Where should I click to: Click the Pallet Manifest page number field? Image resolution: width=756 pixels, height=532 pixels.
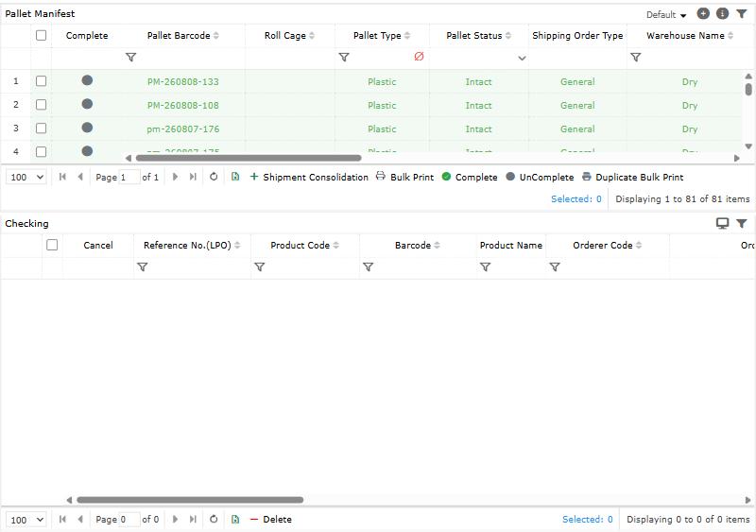[x=129, y=177]
